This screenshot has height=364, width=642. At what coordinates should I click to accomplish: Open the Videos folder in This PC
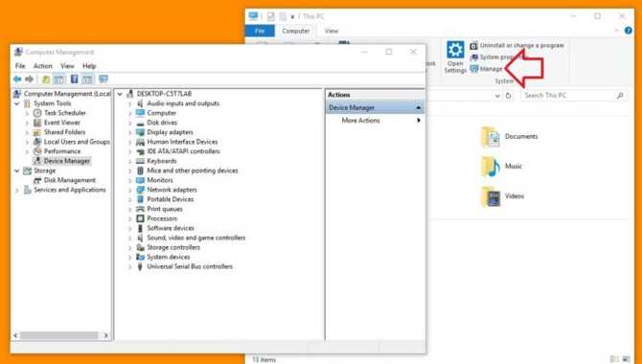pos(503,196)
